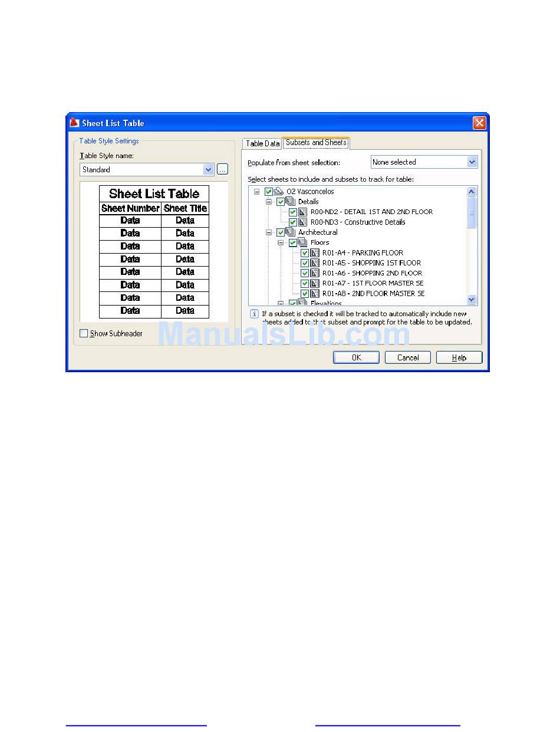560x732 pixels.
Task: Collapse the Architectural subset node
Action: coord(269,232)
